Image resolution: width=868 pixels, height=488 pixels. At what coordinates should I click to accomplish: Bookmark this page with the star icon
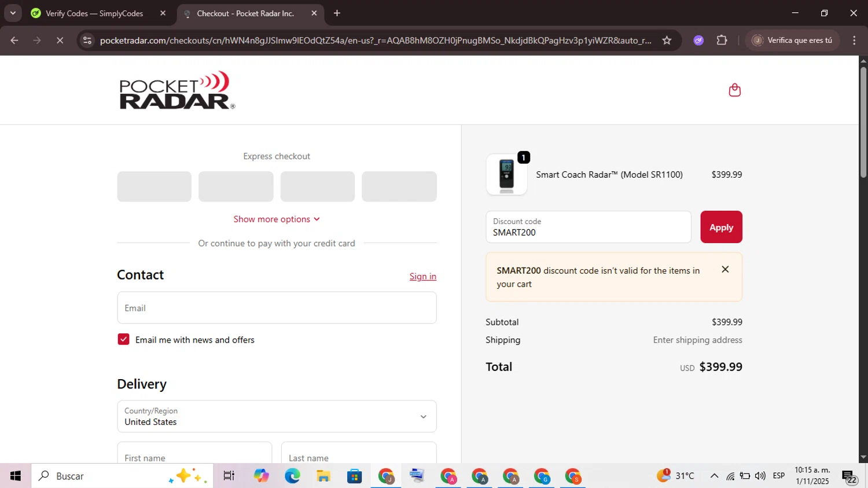tap(667, 40)
